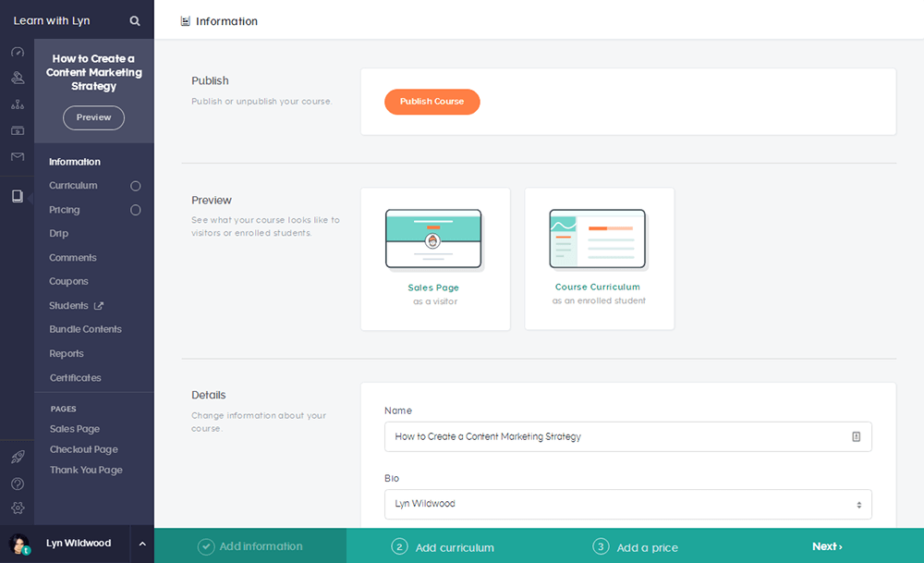Image resolution: width=924 pixels, height=563 pixels.
Task: Open the users icon in the sidebar
Action: 18,78
